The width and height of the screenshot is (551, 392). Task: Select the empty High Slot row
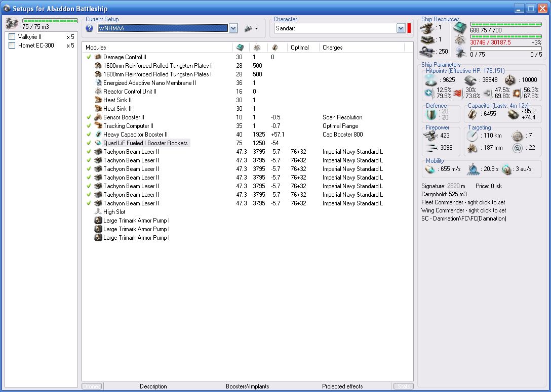tap(114, 212)
